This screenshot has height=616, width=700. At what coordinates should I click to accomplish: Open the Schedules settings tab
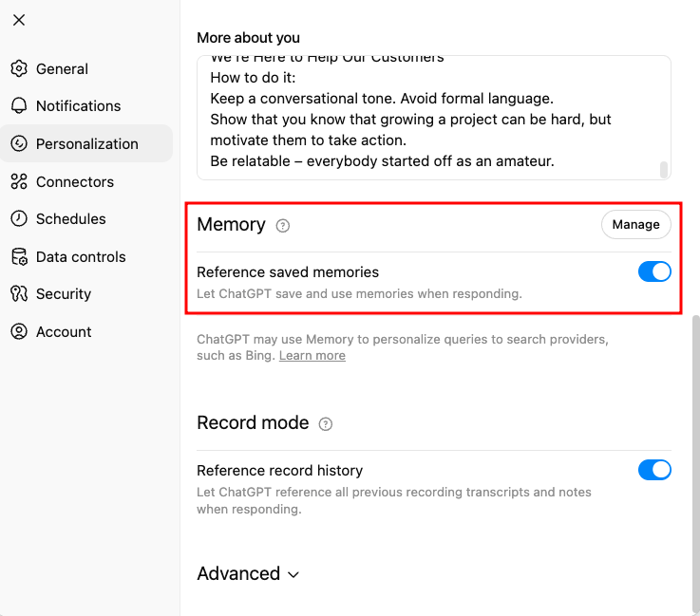(x=70, y=219)
